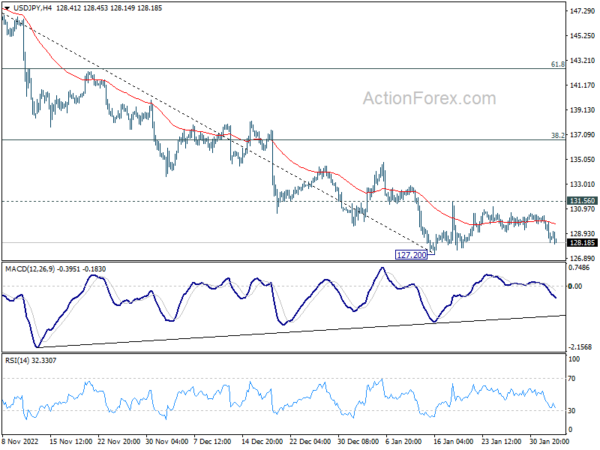Viewport: 600px width, 450px height.
Task: Click the 16 Jan 04:00 time label
Action: [454, 441]
